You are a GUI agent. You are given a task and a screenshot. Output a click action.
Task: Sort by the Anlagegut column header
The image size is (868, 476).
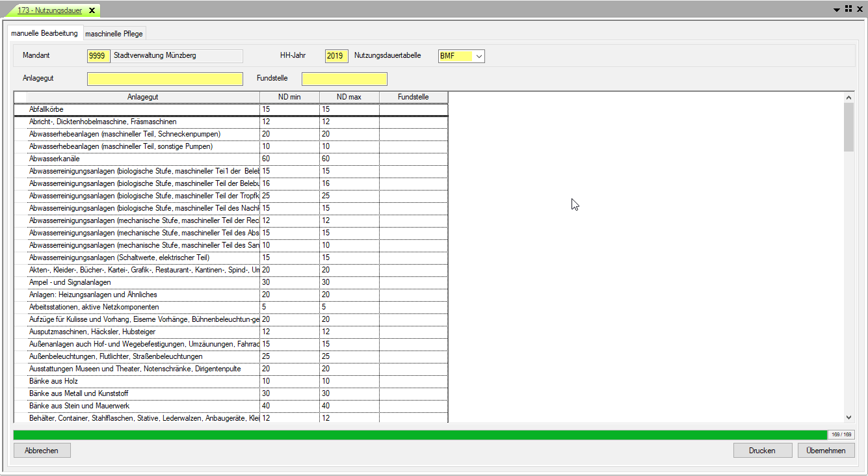pyautogui.click(x=142, y=97)
